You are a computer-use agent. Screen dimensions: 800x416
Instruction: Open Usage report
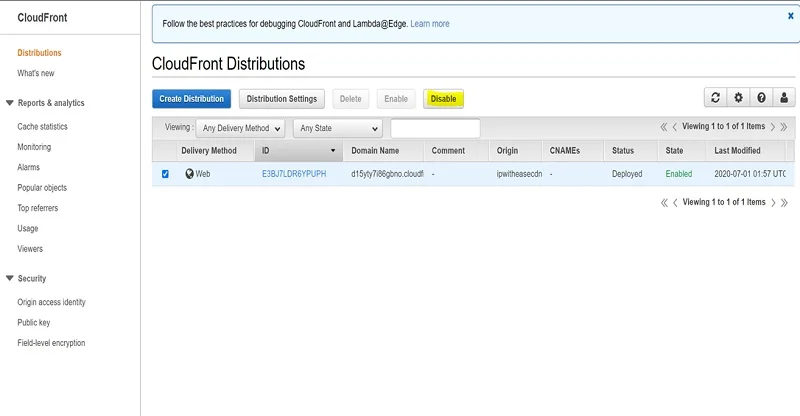coord(28,228)
